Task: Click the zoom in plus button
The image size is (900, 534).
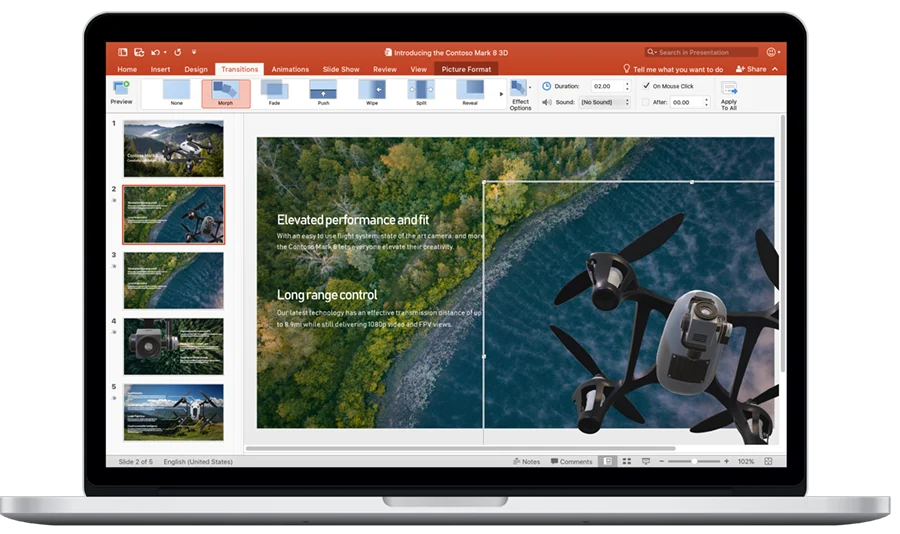Action: pyautogui.click(x=727, y=461)
